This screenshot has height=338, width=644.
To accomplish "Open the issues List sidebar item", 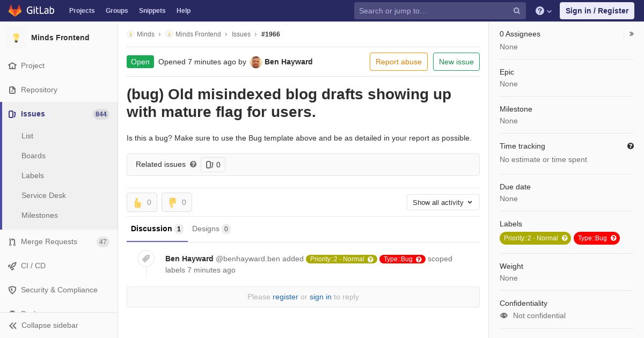I will [27, 136].
